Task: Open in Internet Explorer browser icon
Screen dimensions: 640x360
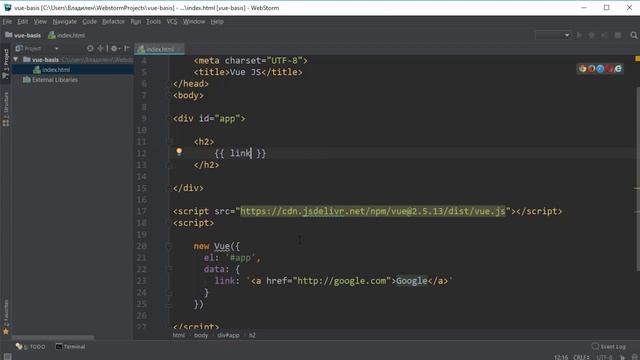Action: pyautogui.click(x=618, y=69)
